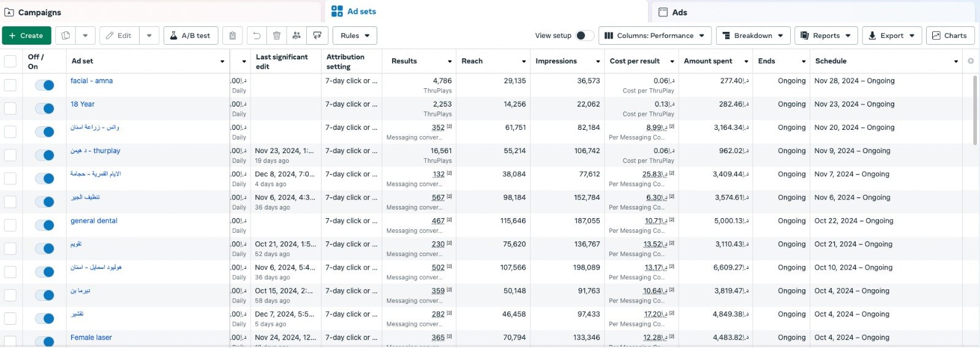
Task: Turn off the facial - amna ad set
Action: click(x=45, y=85)
